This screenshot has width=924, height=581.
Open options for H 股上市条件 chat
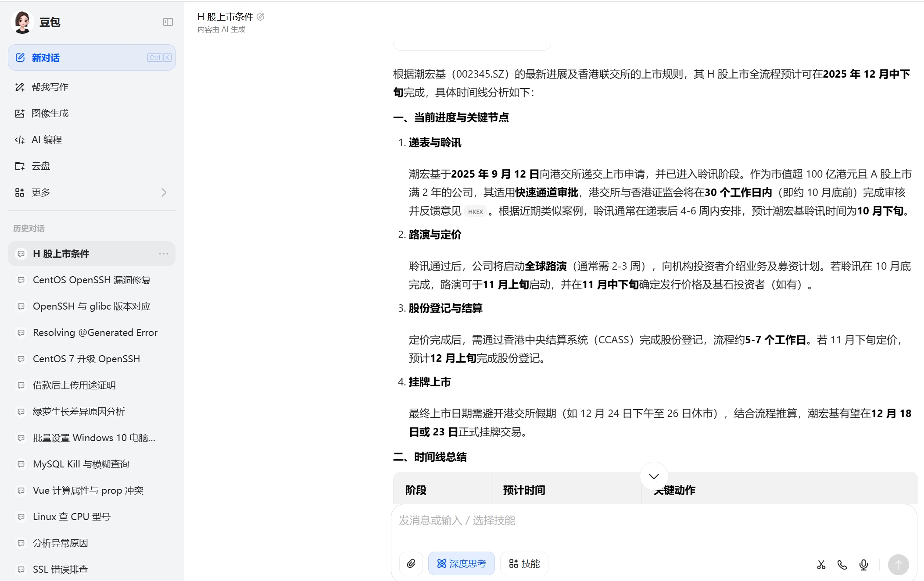pyautogui.click(x=164, y=254)
